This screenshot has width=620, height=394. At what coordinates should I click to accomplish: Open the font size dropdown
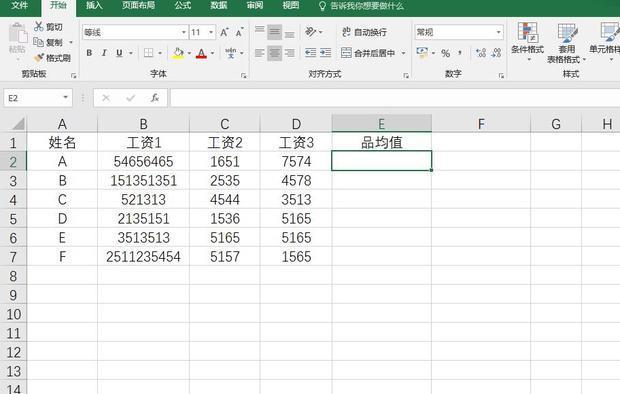[x=211, y=32]
